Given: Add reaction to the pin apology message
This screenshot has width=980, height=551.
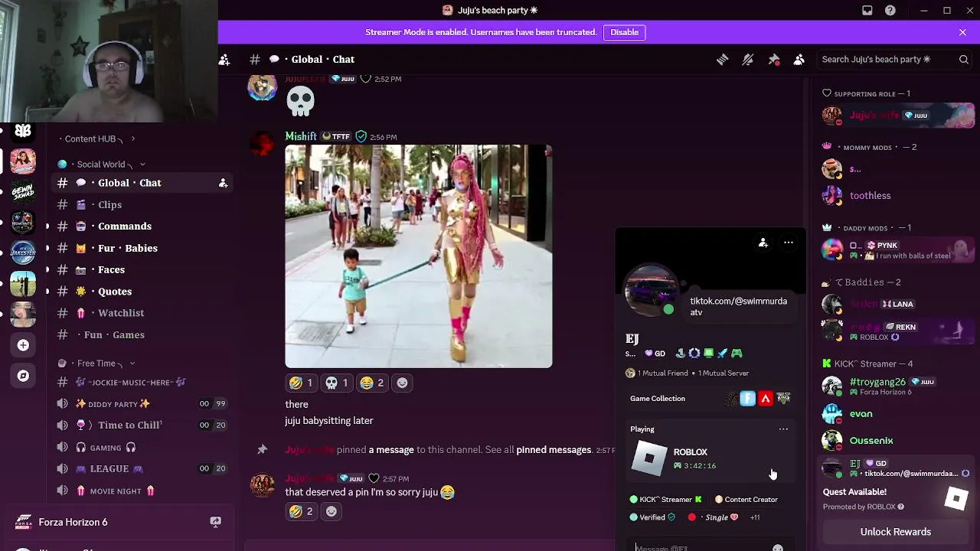Looking at the screenshot, I should [332, 511].
